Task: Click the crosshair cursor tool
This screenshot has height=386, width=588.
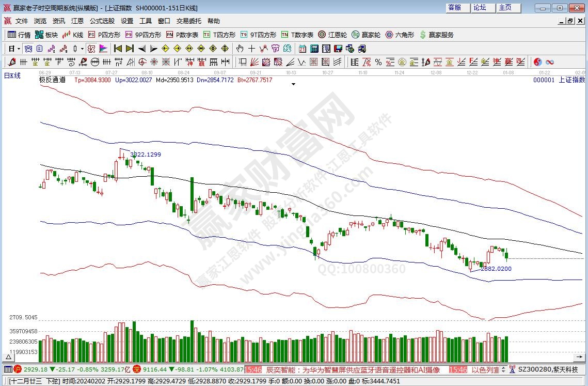Action: pyautogui.click(x=251, y=49)
